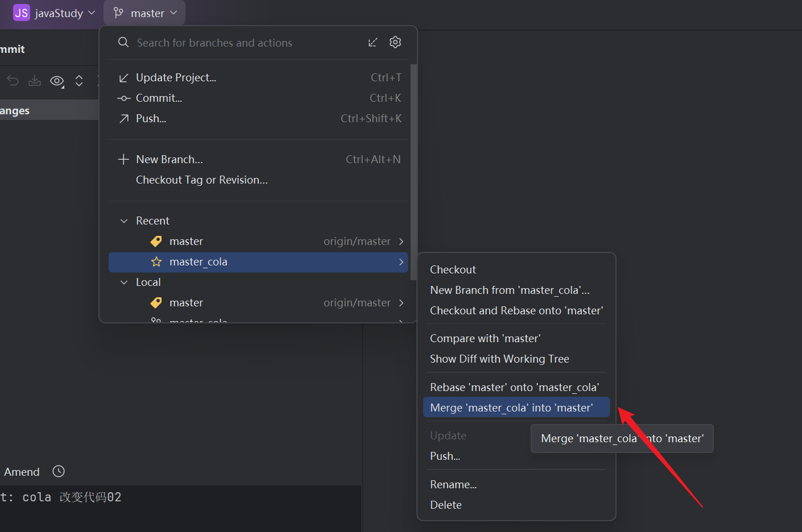
Task: Choose Push... in context menu
Action: point(516,456)
